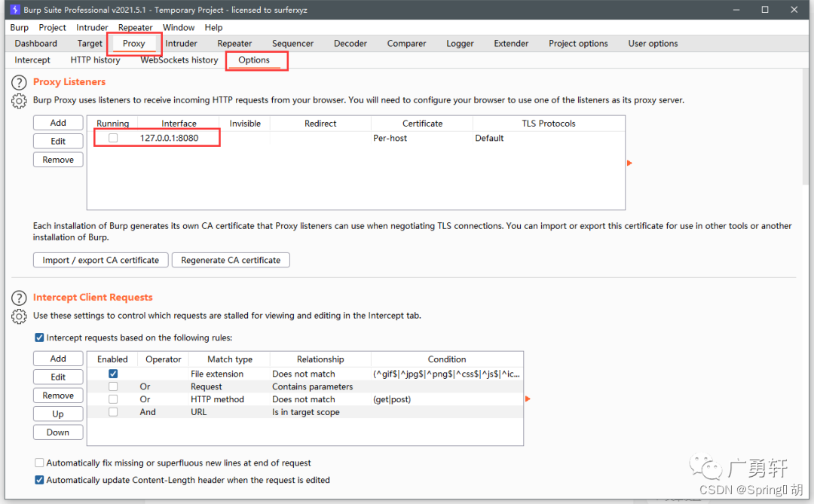Switch to the Comparer tab

(x=406, y=44)
